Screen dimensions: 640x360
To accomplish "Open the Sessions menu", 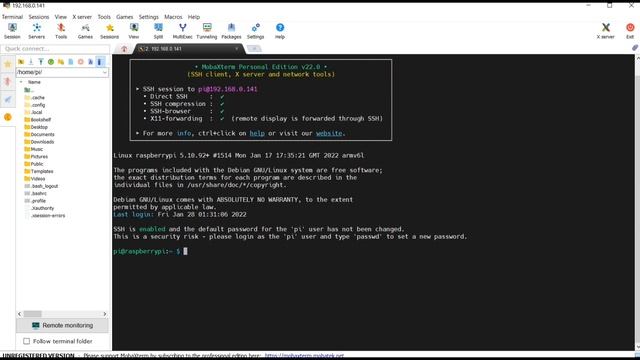I will coord(39,17).
